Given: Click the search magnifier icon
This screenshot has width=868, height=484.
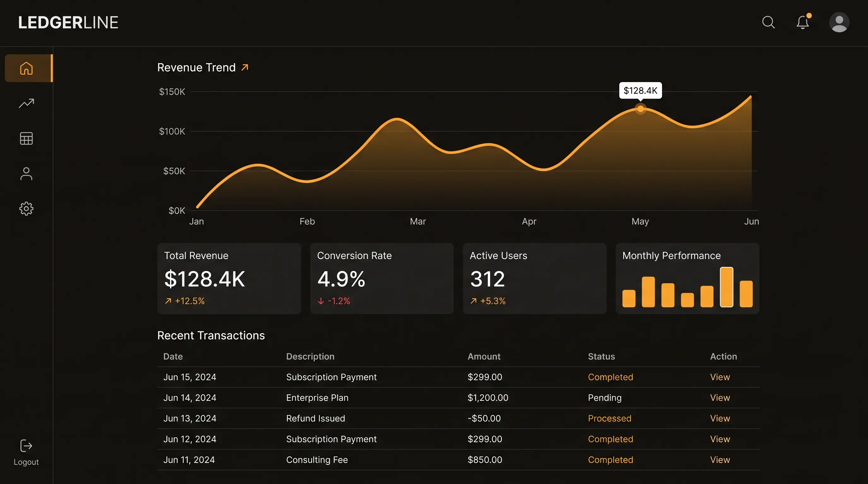Looking at the screenshot, I should coord(768,22).
